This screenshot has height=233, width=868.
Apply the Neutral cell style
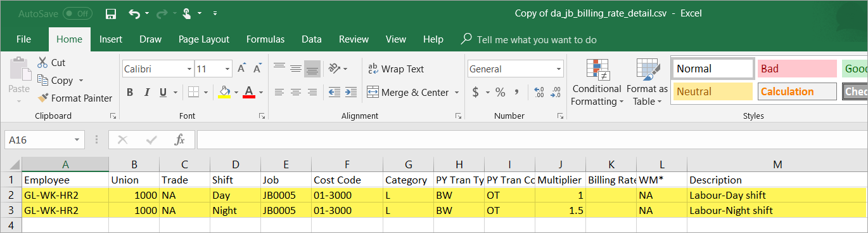click(x=713, y=91)
